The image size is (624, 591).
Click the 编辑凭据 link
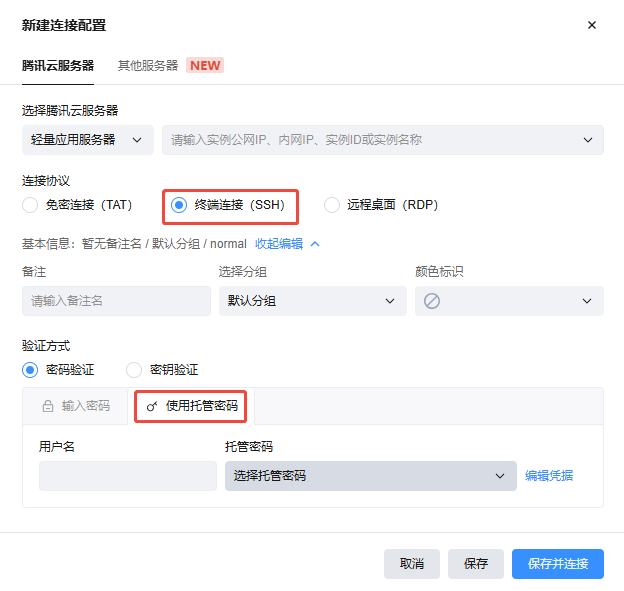click(549, 476)
